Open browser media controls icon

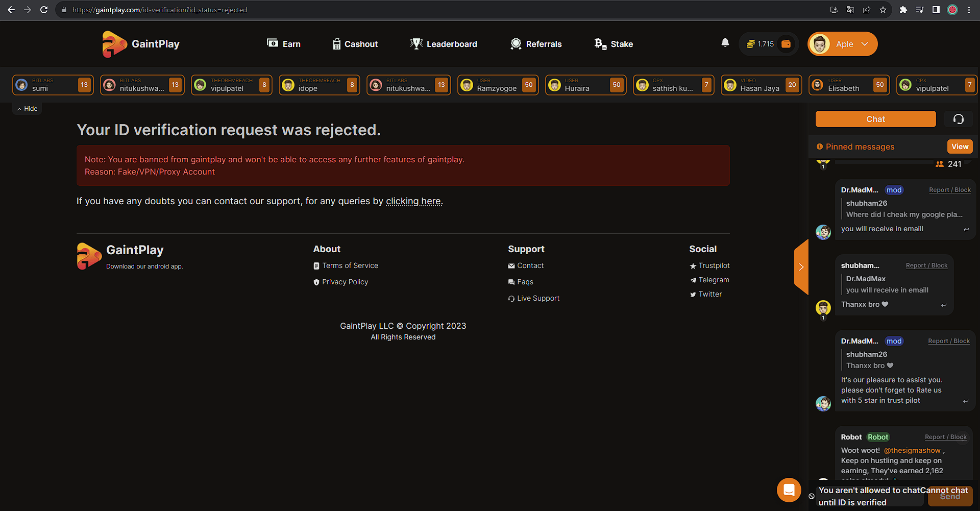coord(920,10)
